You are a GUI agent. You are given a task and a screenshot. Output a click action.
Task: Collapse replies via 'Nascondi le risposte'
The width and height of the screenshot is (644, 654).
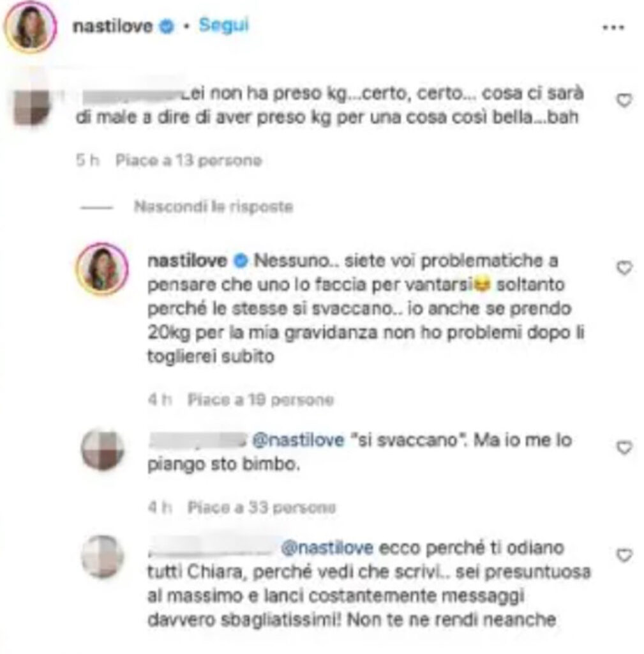pyautogui.click(x=213, y=206)
